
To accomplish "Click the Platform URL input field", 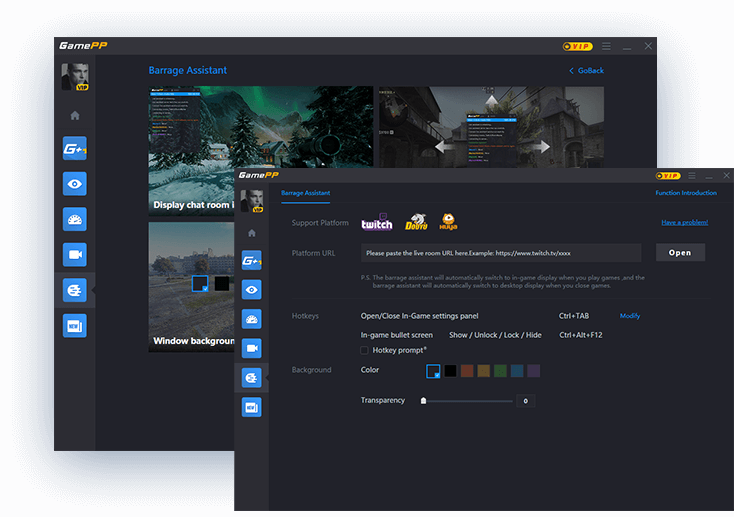I will 500,253.
